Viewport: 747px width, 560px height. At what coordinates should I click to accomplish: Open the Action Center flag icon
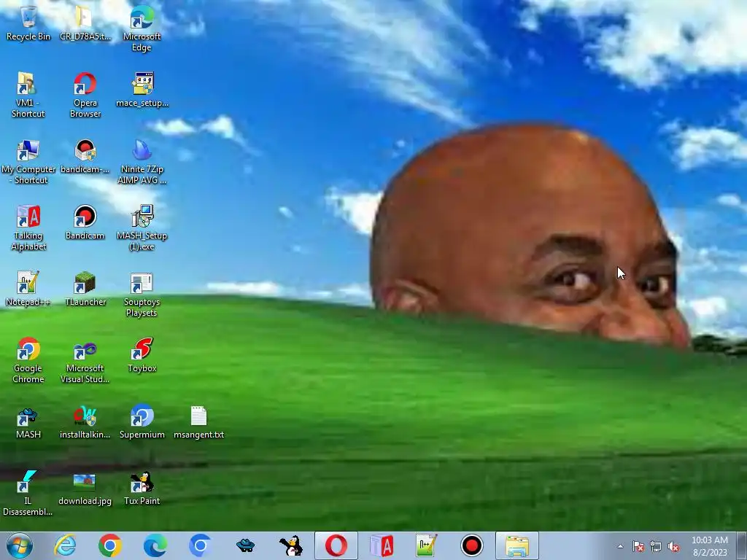(638, 547)
